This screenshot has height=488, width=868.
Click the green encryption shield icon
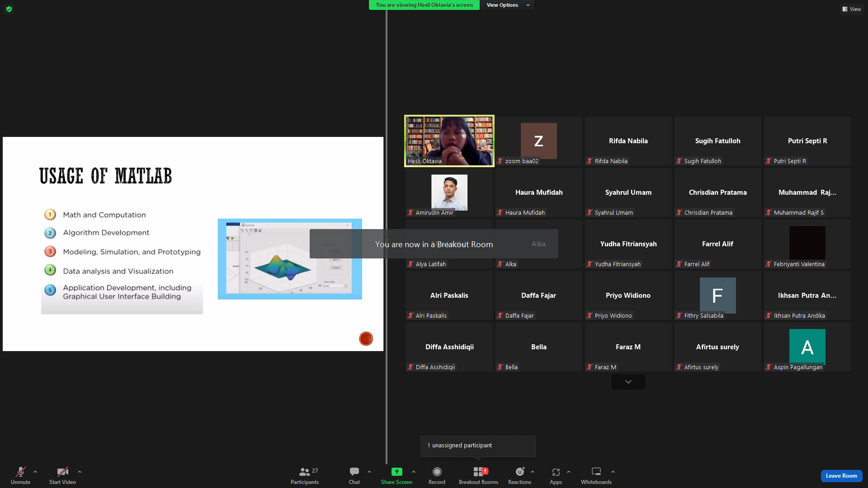coord(9,9)
